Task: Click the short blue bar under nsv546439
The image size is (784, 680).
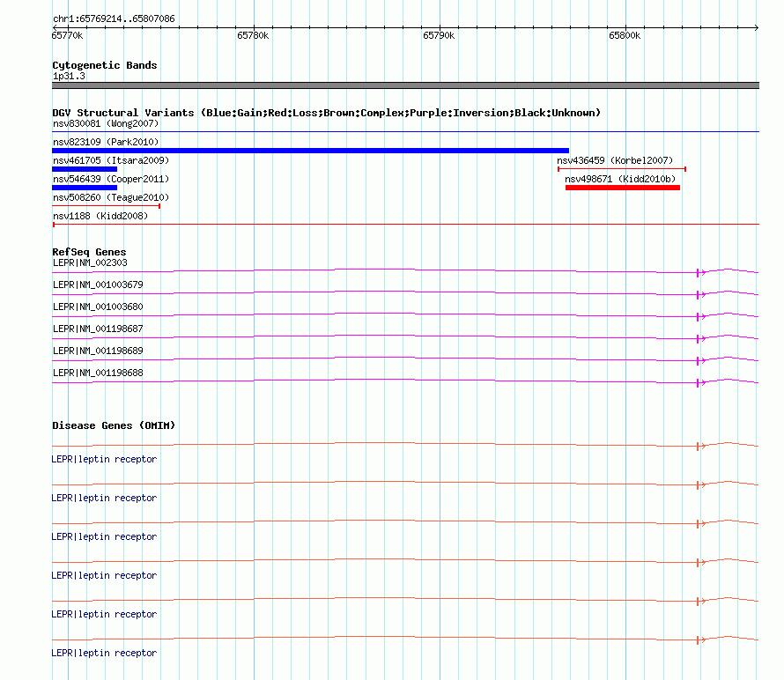Action: coord(85,188)
